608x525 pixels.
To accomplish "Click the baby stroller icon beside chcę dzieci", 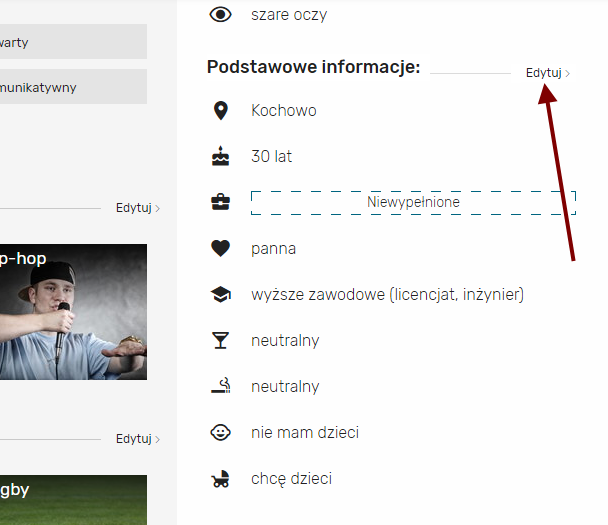I will point(220,478).
